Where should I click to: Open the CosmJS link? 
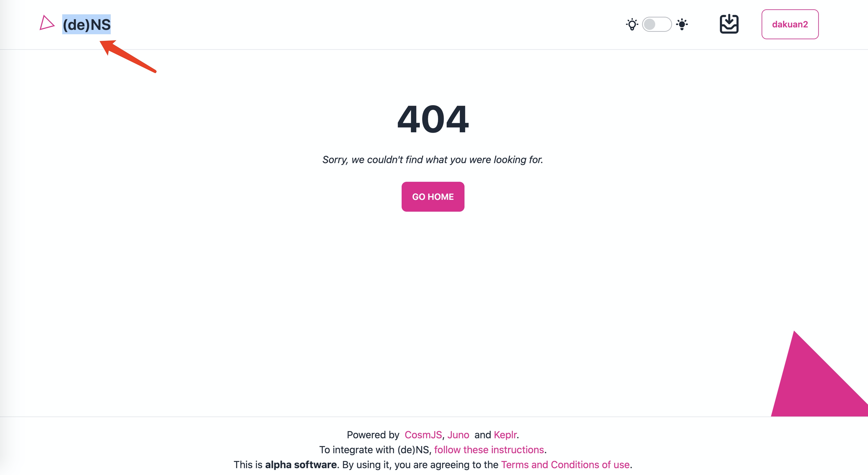pyautogui.click(x=423, y=435)
